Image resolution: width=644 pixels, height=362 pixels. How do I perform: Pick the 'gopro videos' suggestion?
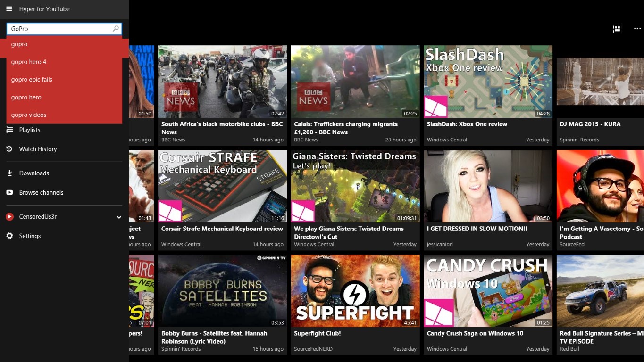(x=29, y=115)
